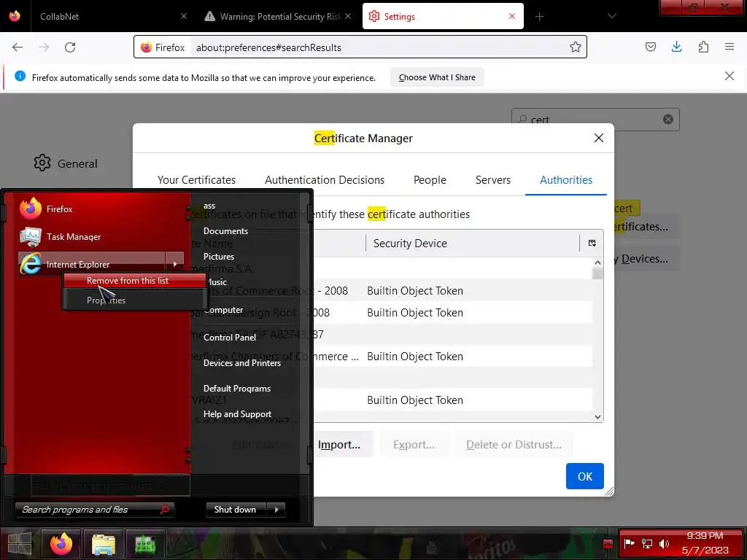Open the Downloads panel icon
Image resolution: width=747 pixels, height=560 pixels.
pyautogui.click(x=676, y=47)
